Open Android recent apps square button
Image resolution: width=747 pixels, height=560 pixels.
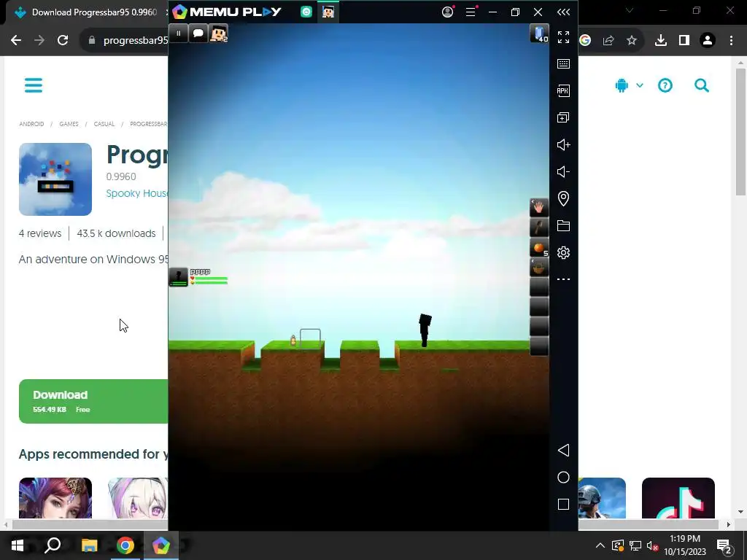pyautogui.click(x=563, y=505)
